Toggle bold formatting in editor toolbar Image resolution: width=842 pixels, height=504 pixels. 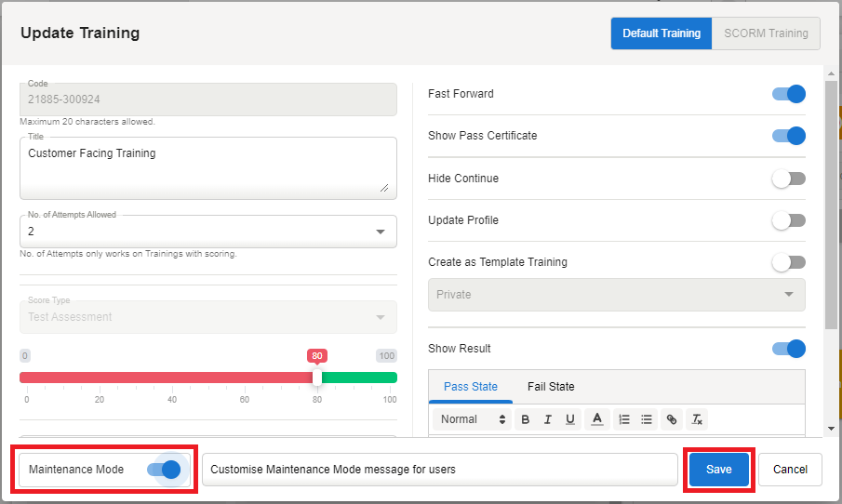coord(526,419)
